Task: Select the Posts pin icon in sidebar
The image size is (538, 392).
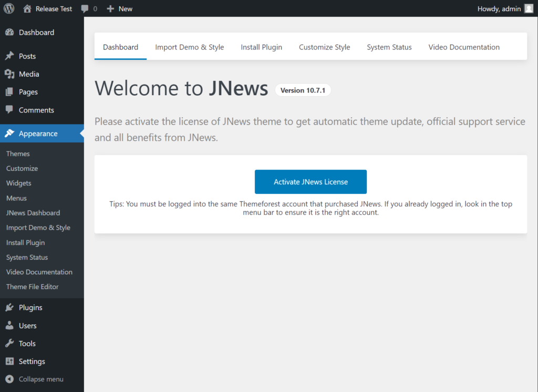Action: click(9, 56)
